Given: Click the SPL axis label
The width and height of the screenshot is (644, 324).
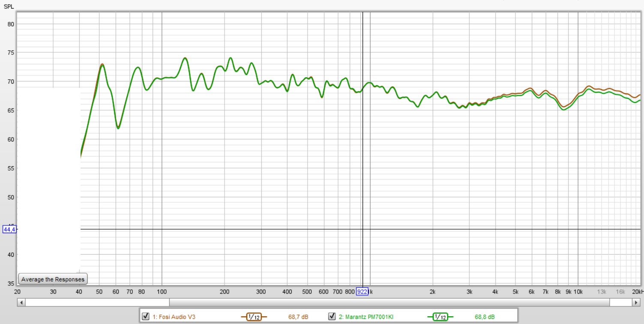Looking at the screenshot, I should [9, 6].
